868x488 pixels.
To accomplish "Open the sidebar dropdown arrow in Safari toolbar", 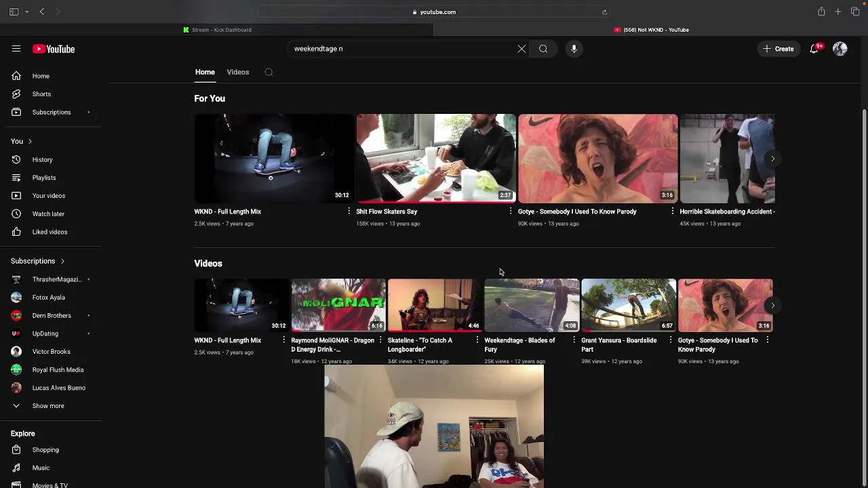I will (x=26, y=12).
